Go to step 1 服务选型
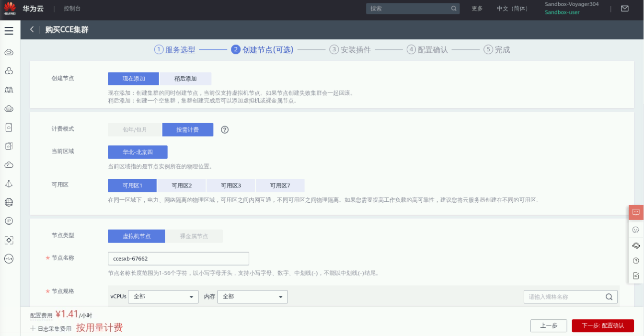The width and height of the screenshot is (644, 336). (175, 49)
